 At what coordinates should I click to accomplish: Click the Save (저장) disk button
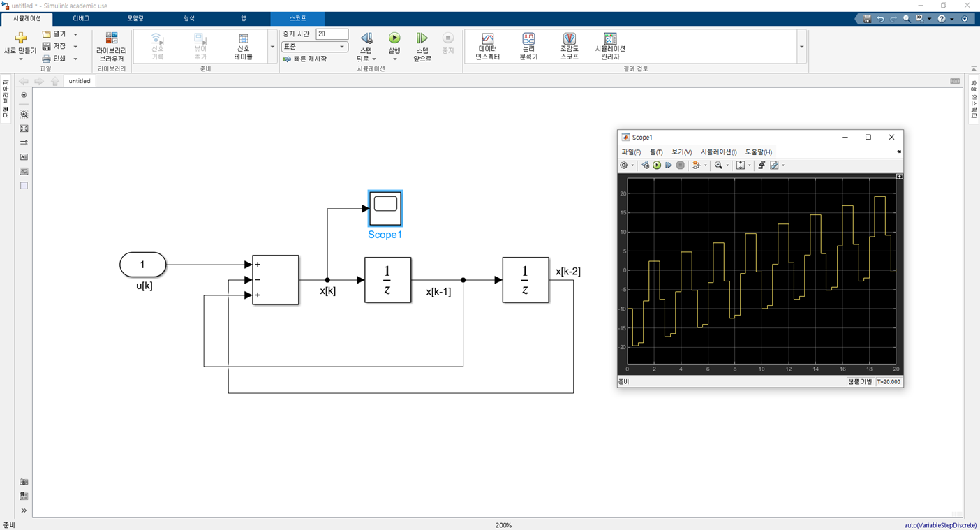(x=54, y=46)
